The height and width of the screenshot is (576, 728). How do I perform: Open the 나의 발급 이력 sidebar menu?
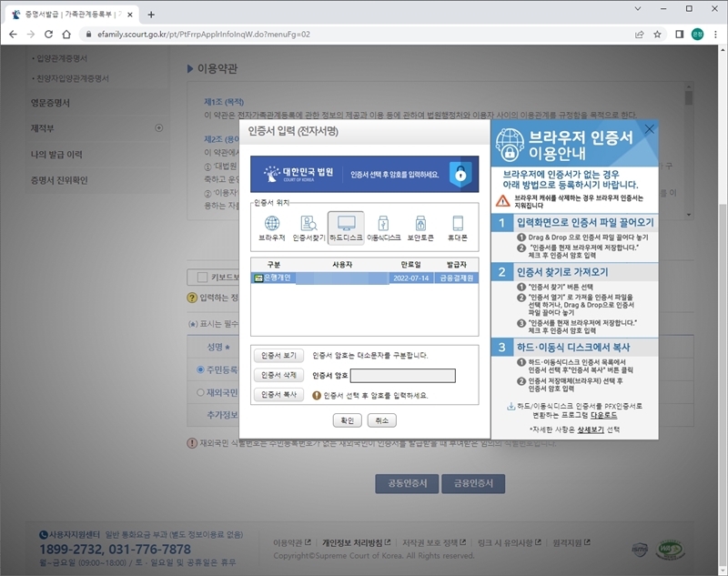point(56,155)
